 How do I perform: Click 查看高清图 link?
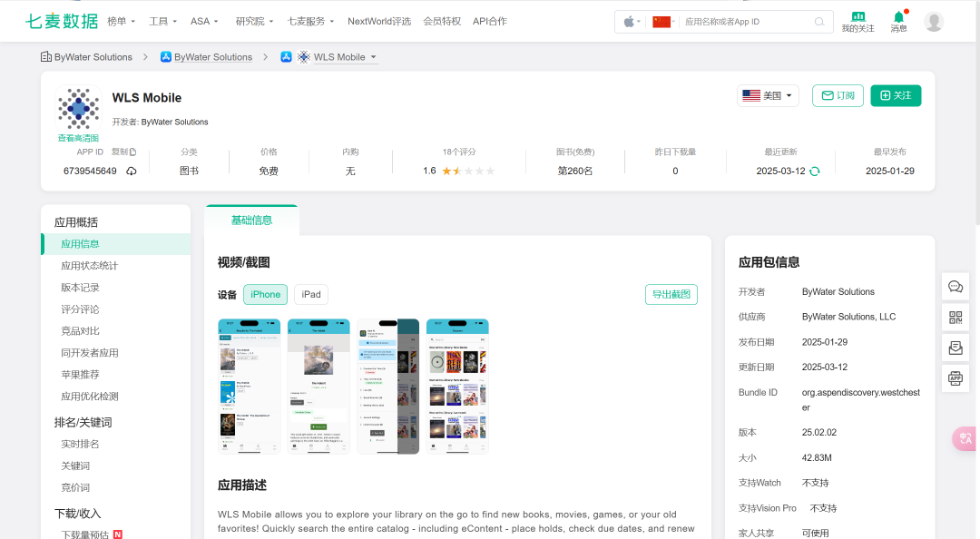78,138
